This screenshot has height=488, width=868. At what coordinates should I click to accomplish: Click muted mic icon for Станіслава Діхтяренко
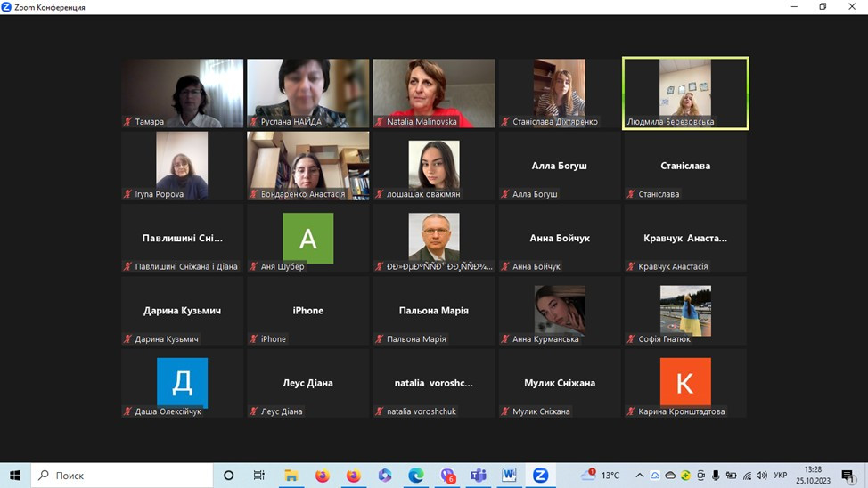[505, 122]
